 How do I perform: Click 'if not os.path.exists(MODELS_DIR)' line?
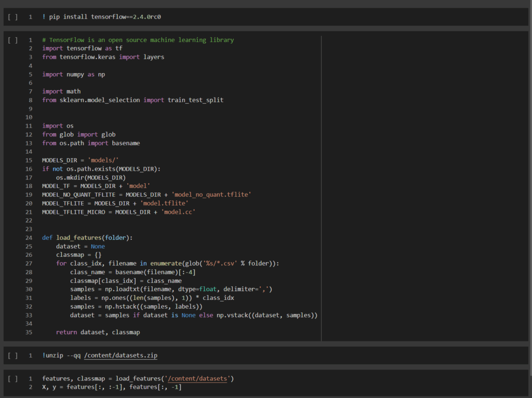point(101,169)
